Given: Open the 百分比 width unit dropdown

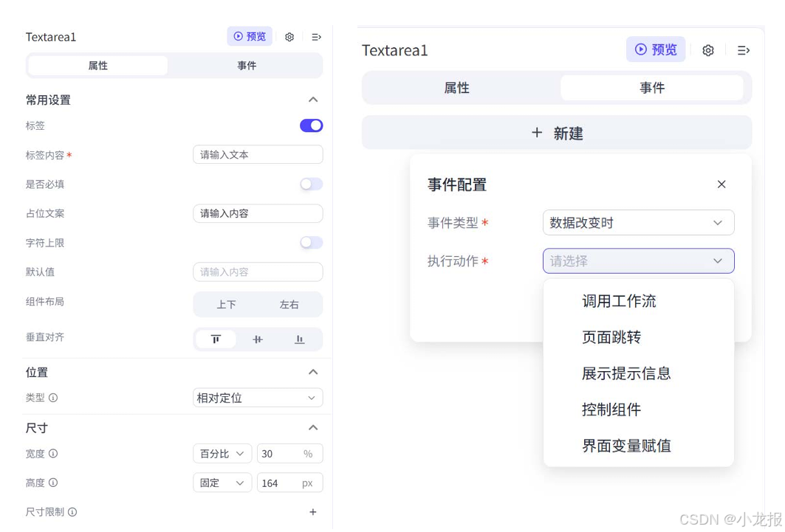Looking at the screenshot, I should coord(222,454).
